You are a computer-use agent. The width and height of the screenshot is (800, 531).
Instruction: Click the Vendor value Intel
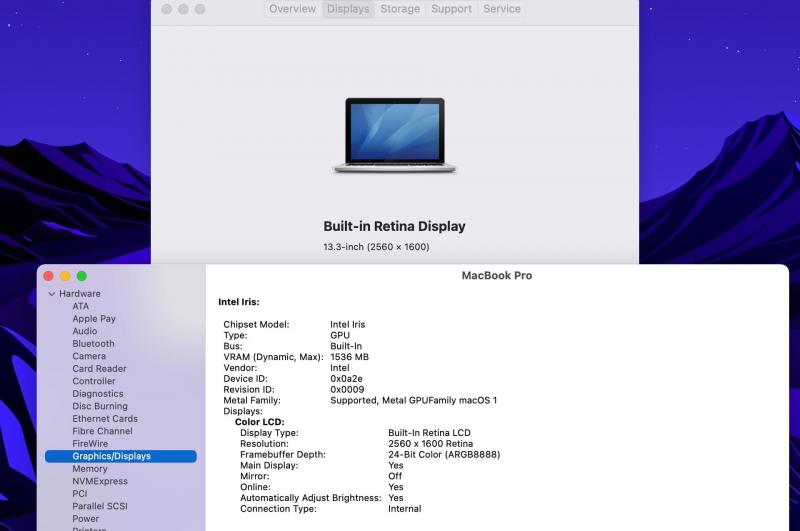340,368
